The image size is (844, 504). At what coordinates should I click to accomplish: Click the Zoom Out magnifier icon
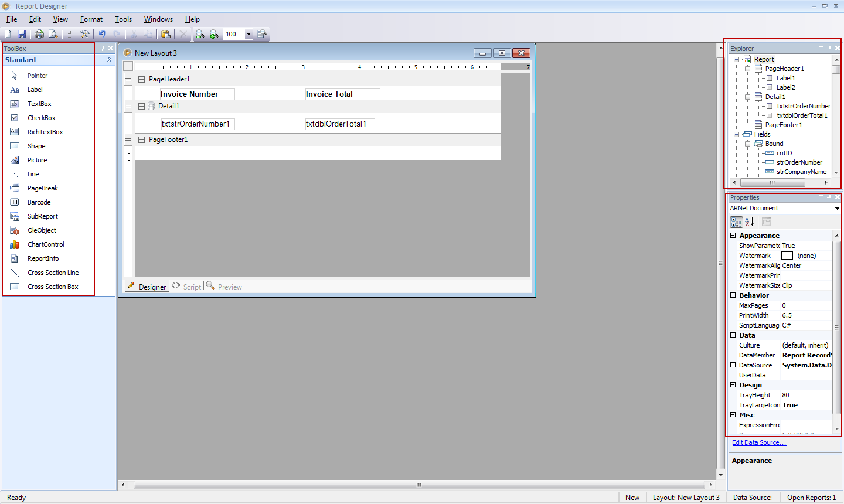[x=200, y=34]
